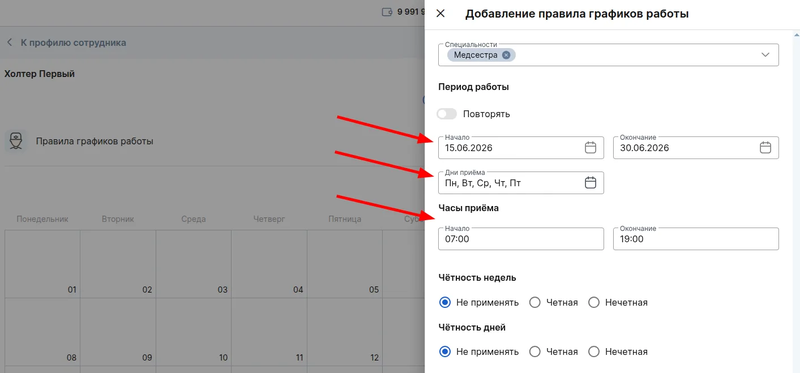Screen dimensions: 800x373
Task: Select Нечетная under Чётность дней
Action: tap(594, 352)
